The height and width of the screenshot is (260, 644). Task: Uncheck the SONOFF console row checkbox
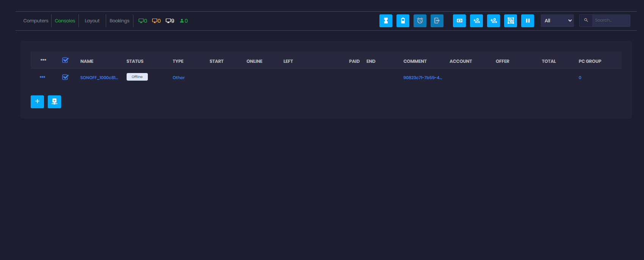(x=65, y=77)
